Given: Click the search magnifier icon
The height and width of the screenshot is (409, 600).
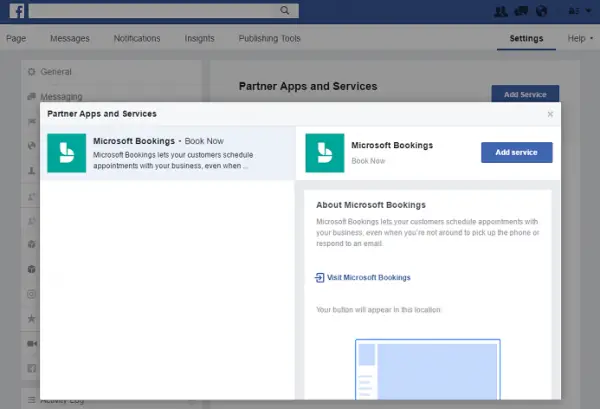Looking at the screenshot, I should coord(285,11).
